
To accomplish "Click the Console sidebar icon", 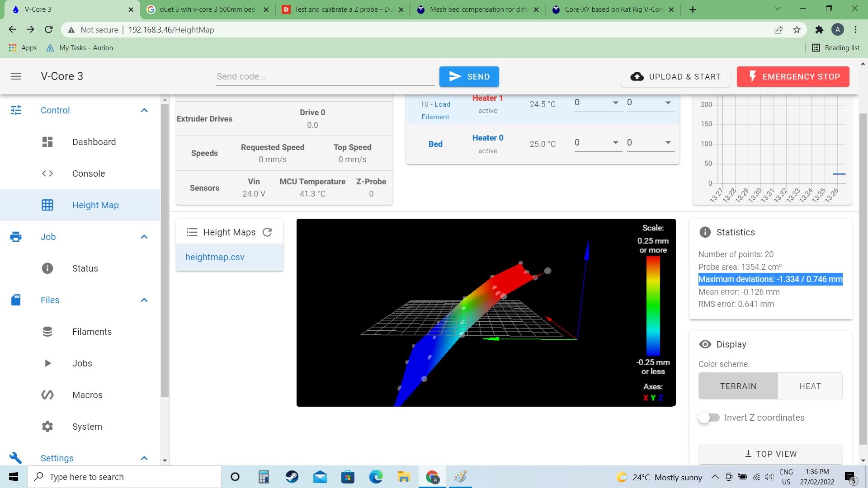I will coord(47,174).
